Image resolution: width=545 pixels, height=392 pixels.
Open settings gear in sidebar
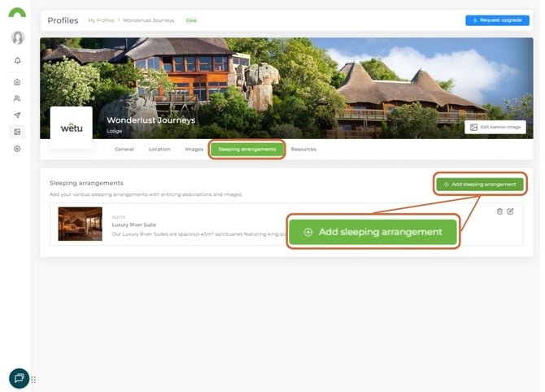coord(17,149)
